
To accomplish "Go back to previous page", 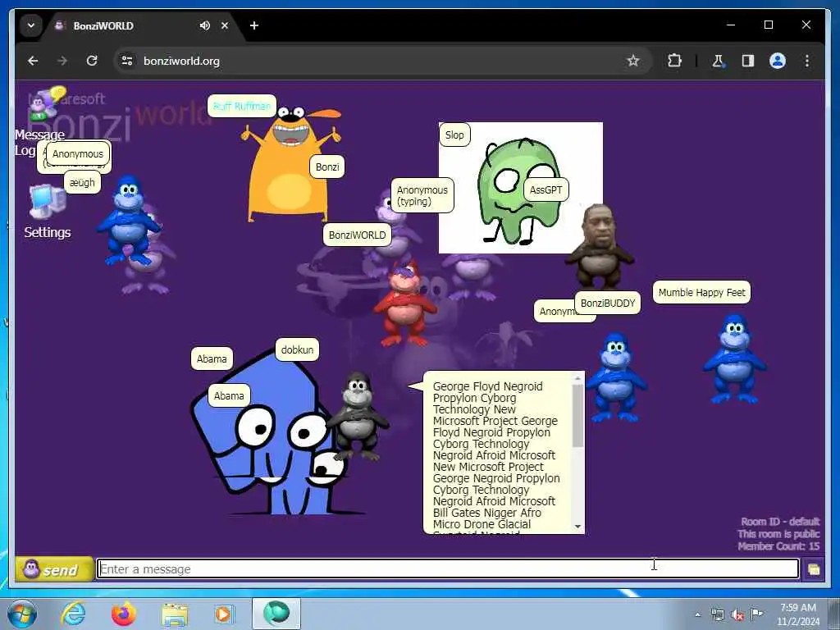I will pos(33,61).
